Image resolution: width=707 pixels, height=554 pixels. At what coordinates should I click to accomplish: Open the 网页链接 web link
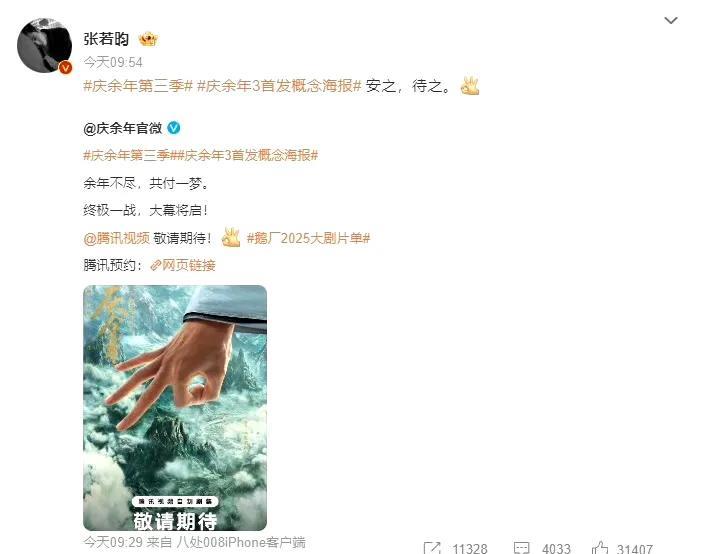(183, 265)
